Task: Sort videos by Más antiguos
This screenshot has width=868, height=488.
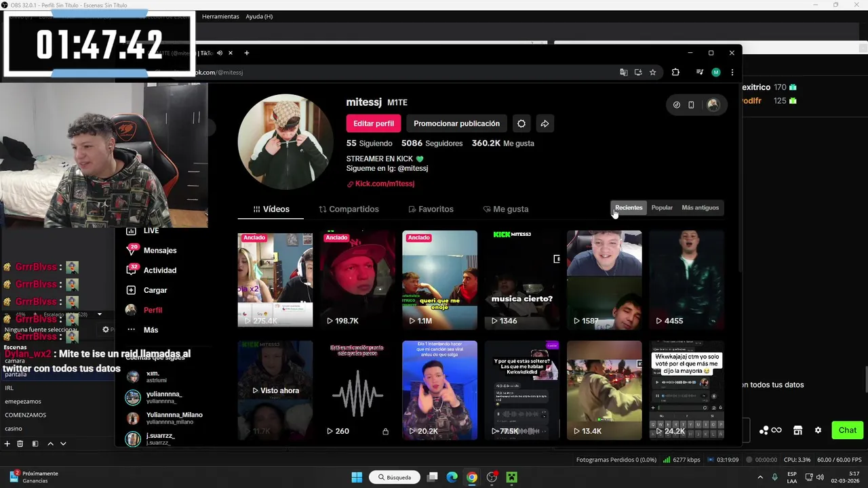Action: pos(700,208)
